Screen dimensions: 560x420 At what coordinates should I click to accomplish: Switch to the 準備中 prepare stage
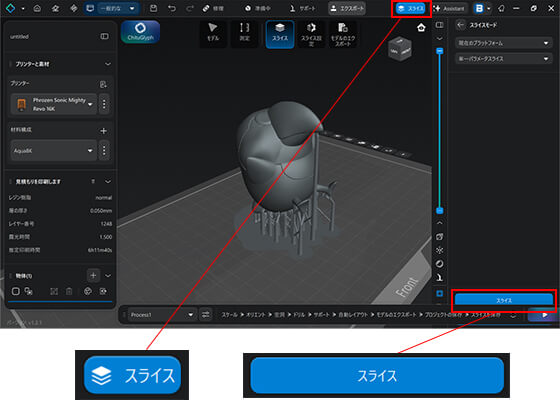coord(258,8)
